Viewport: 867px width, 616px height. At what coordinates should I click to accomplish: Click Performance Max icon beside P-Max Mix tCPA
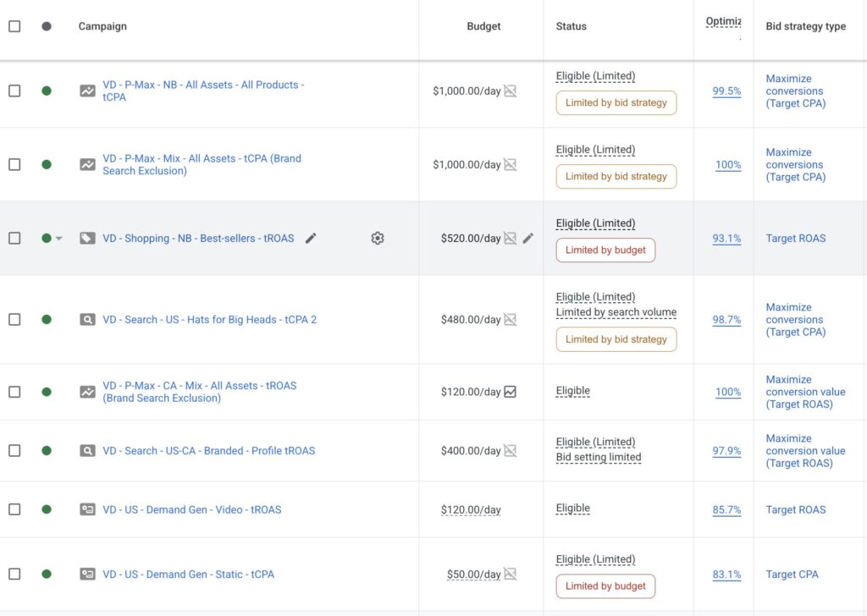tap(87, 165)
